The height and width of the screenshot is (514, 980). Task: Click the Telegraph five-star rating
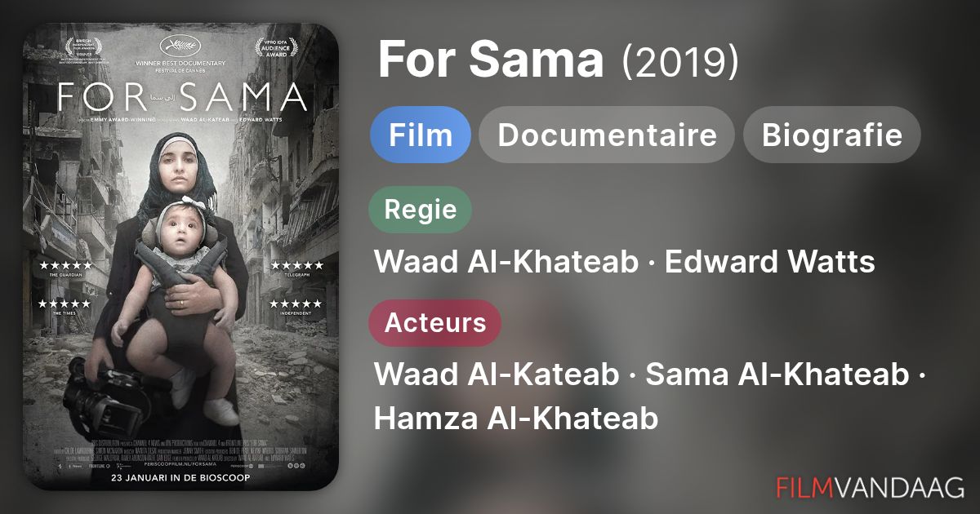tap(297, 268)
